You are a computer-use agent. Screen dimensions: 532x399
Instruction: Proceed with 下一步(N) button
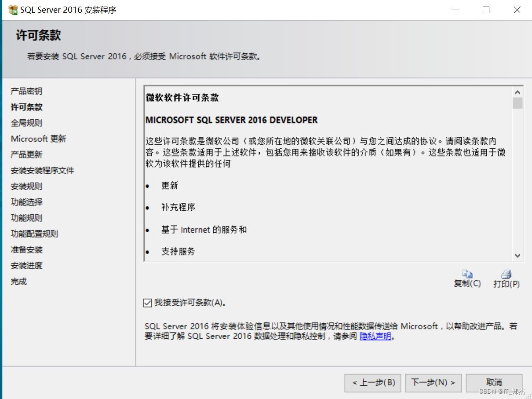coord(433,383)
